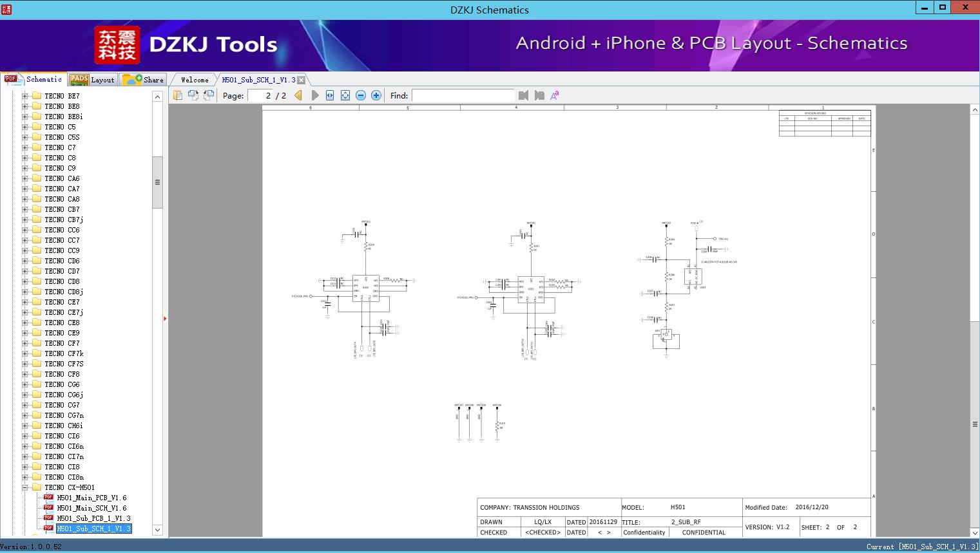Expand the TECNO BE7 folder
Screen dimensions: 980x553
click(25, 96)
